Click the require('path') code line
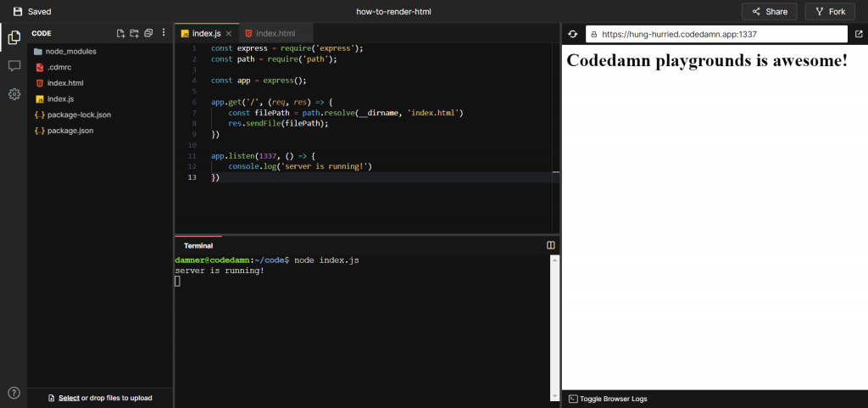The width and height of the screenshot is (868, 408). click(274, 59)
